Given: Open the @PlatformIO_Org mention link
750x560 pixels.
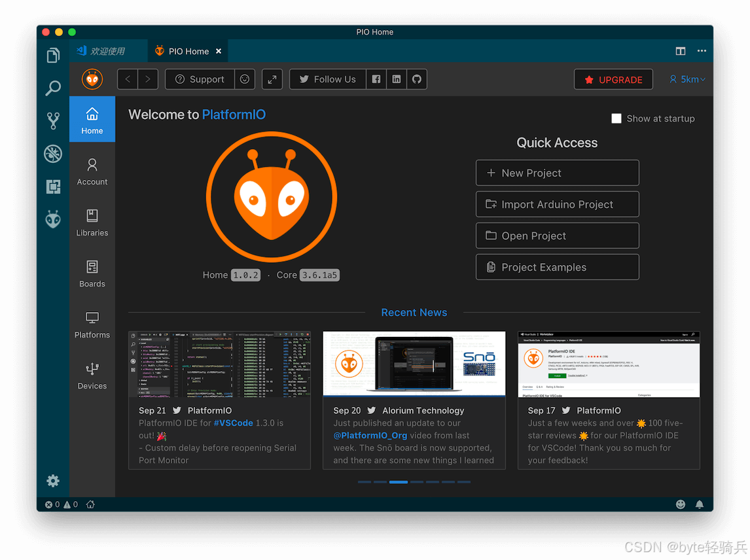Looking at the screenshot, I should 370,435.
